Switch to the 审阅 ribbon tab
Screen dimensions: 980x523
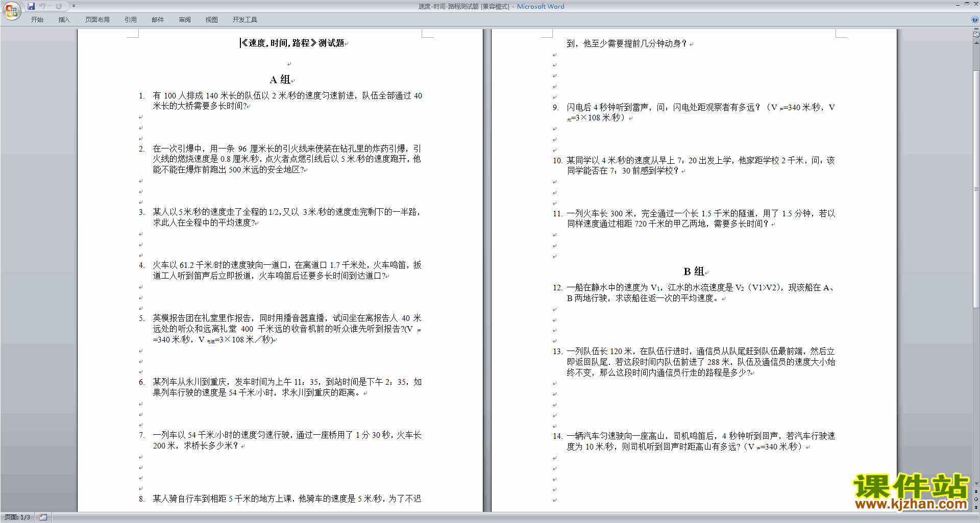pos(185,19)
